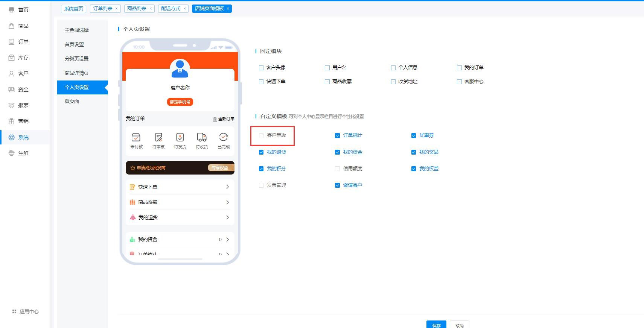Image resolution: width=644 pixels, height=328 pixels.
Task: Click the 已完成 order status icon
Action: point(224,137)
